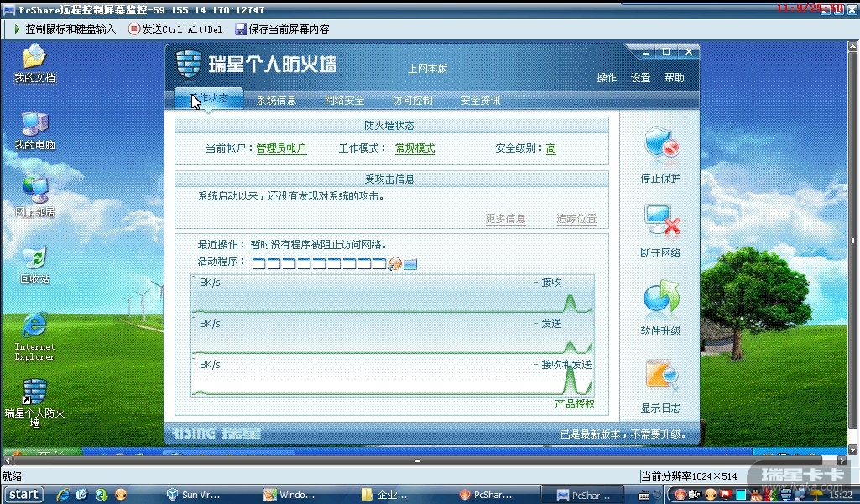860x504 pixels.
Task: Click the 追踪位置 link
Action: pyautogui.click(x=577, y=218)
